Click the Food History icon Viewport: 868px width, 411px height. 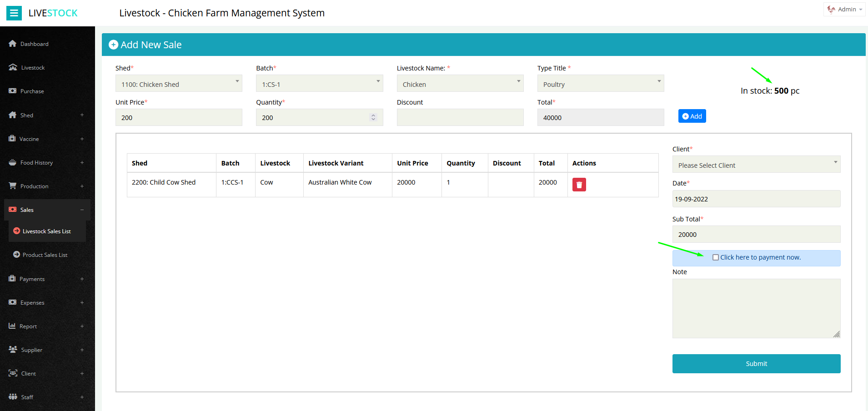[13, 162]
